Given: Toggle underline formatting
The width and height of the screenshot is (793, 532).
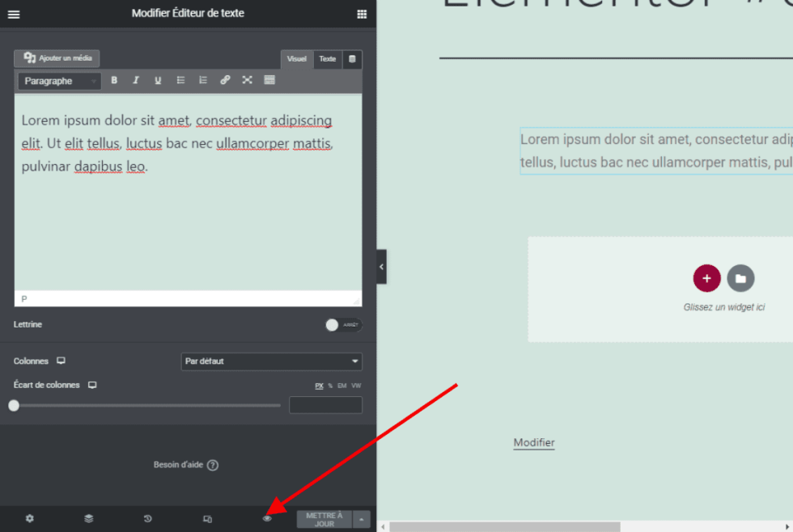Looking at the screenshot, I should pos(158,80).
